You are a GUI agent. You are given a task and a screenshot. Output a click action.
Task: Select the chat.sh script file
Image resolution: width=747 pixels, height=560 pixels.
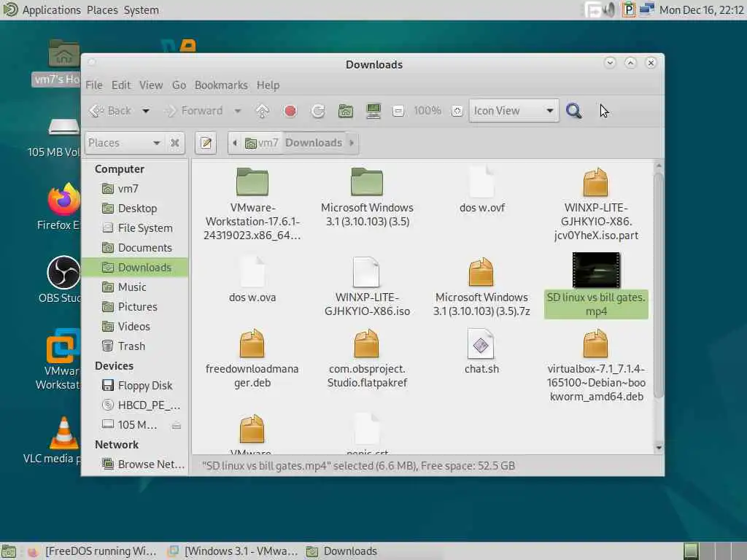point(481,351)
